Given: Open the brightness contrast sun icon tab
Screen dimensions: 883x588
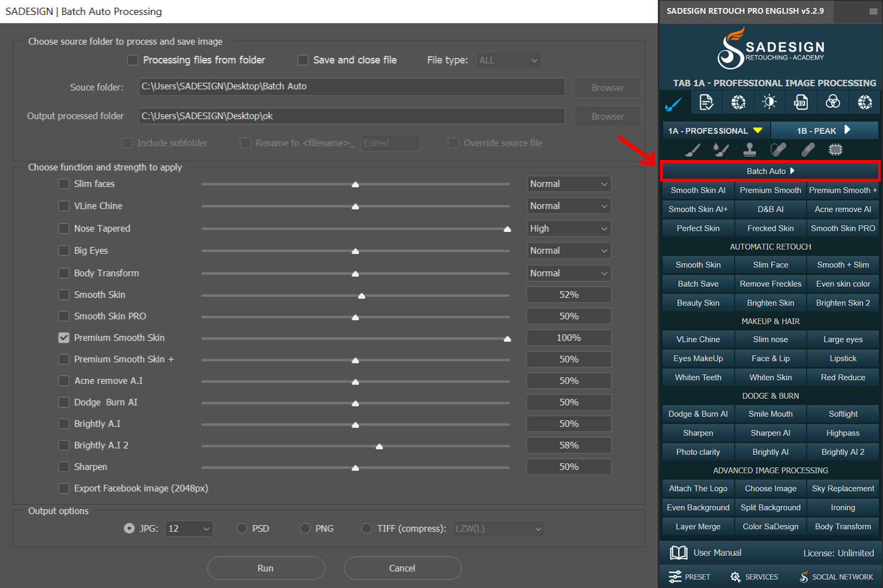Looking at the screenshot, I should pos(769,102).
